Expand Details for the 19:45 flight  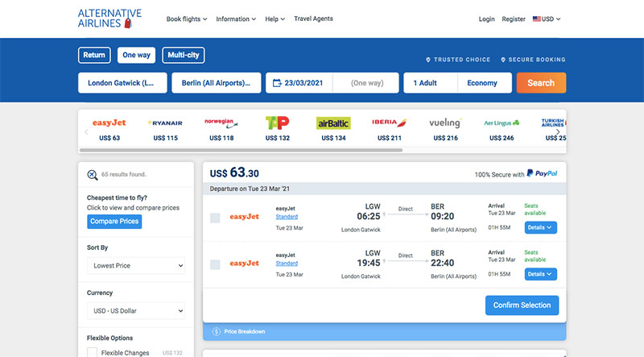pyautogui.click(x=540, y=274)
